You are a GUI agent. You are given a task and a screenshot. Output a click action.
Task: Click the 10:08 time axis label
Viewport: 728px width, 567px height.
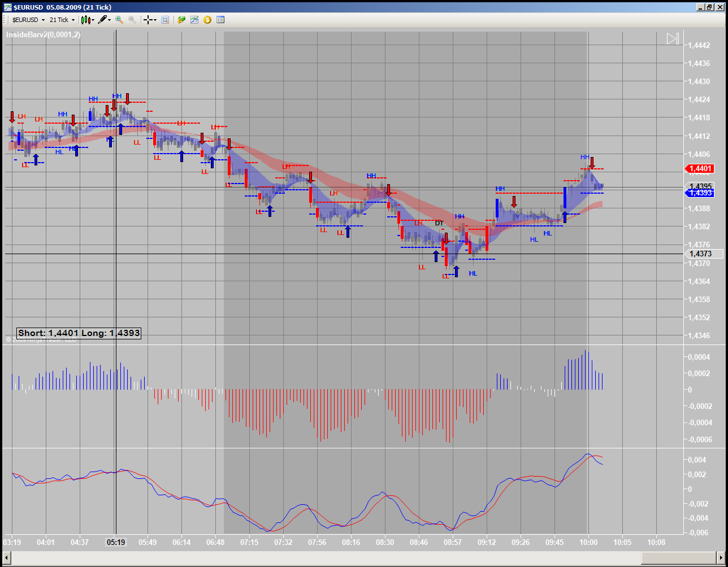coord(656,542)
